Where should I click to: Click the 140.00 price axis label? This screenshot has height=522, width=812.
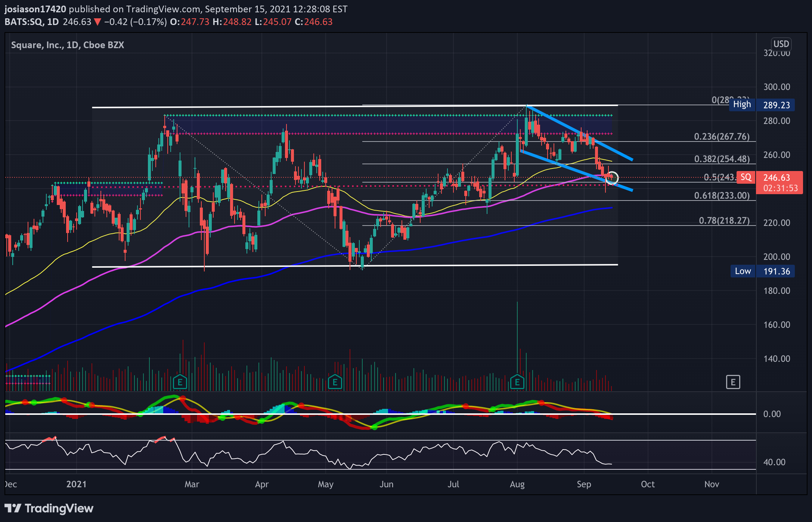[777, 359]
